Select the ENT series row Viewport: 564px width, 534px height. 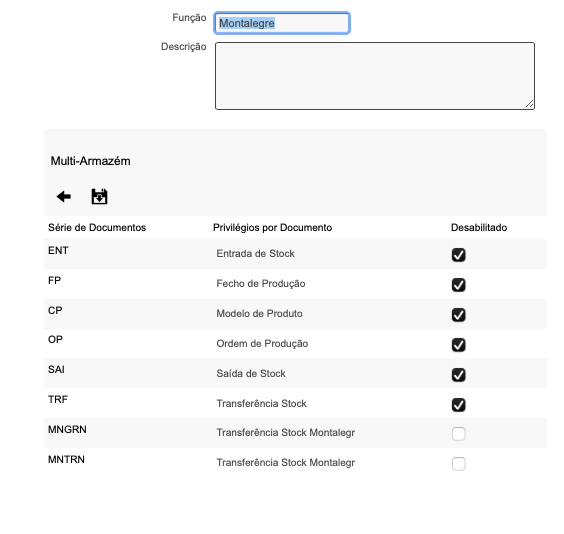coord(295,254)
